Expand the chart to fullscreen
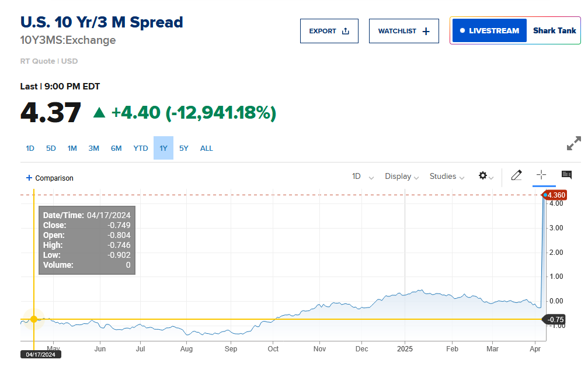The image size is (588, 380). tap(574, 143)
